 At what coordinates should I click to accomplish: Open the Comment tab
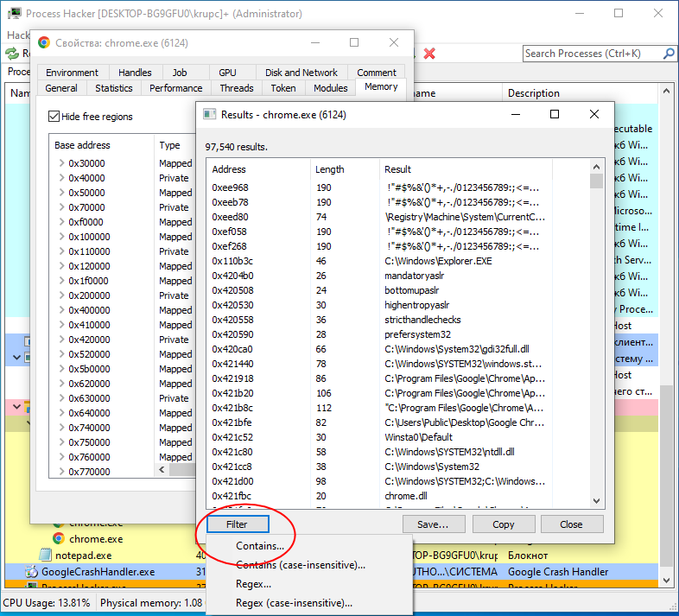pyautogui.click(x=377, y=73)
